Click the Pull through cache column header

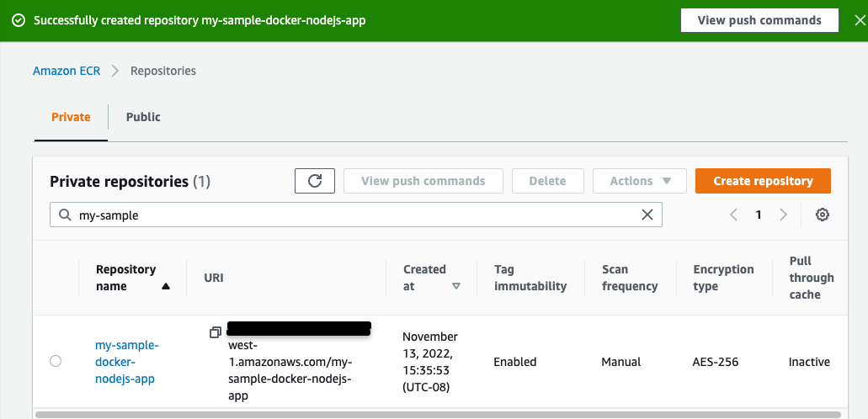pyautogui.click(x=812, y=278)
